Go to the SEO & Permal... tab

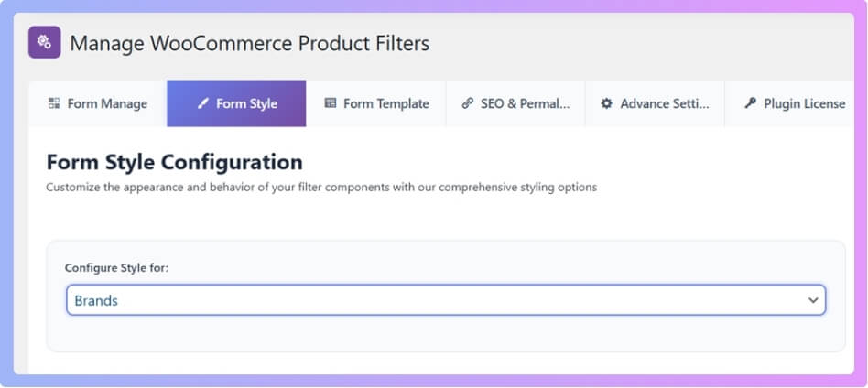515,103
